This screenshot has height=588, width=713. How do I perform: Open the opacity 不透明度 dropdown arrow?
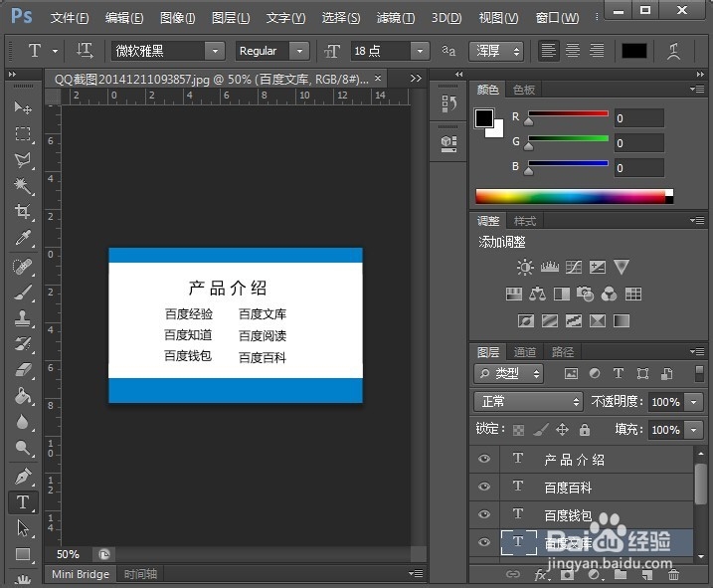(694, 402)
